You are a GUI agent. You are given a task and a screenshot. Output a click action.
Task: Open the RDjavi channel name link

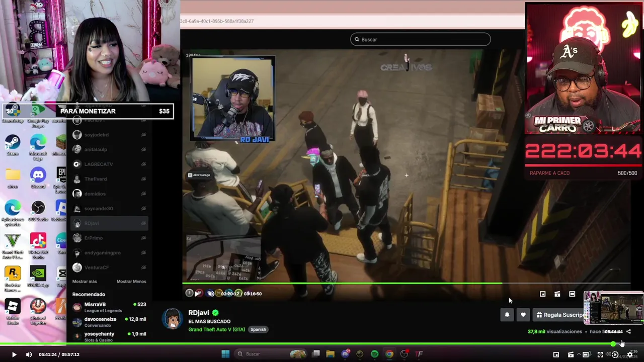tap(199, 313)
